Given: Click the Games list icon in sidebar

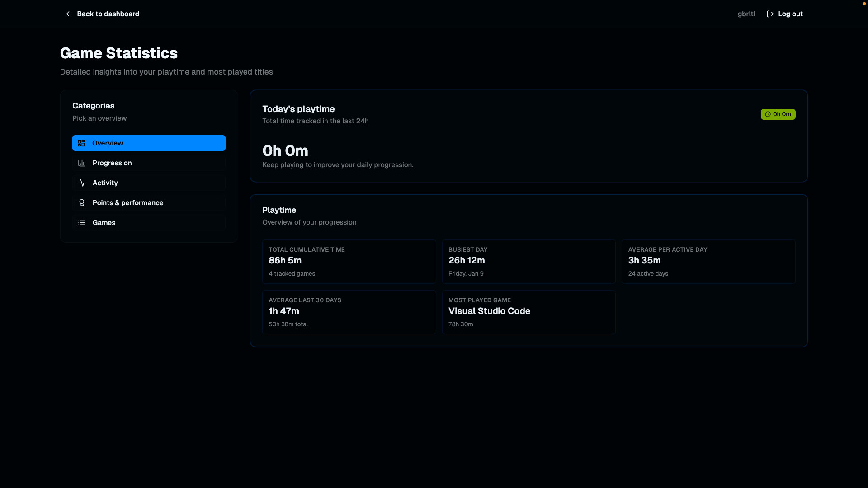Looking at the screenshot, I should [81, 223].
